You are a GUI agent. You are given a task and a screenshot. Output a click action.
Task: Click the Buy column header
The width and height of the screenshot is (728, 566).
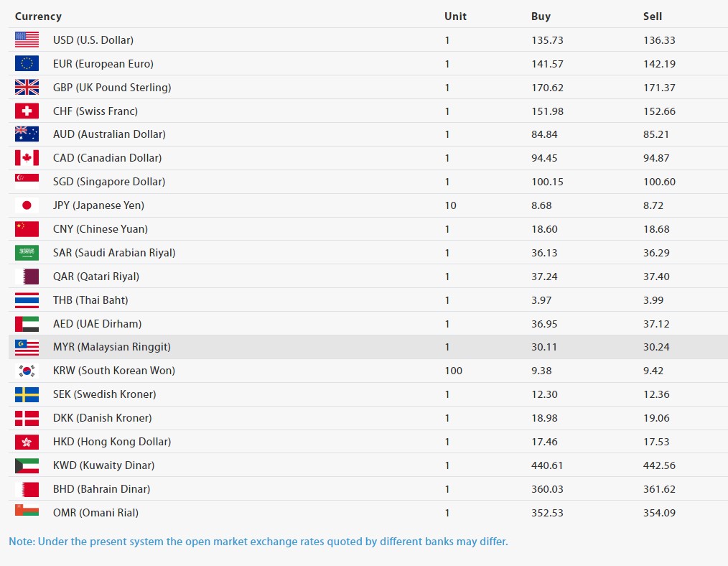click(541, 17)
